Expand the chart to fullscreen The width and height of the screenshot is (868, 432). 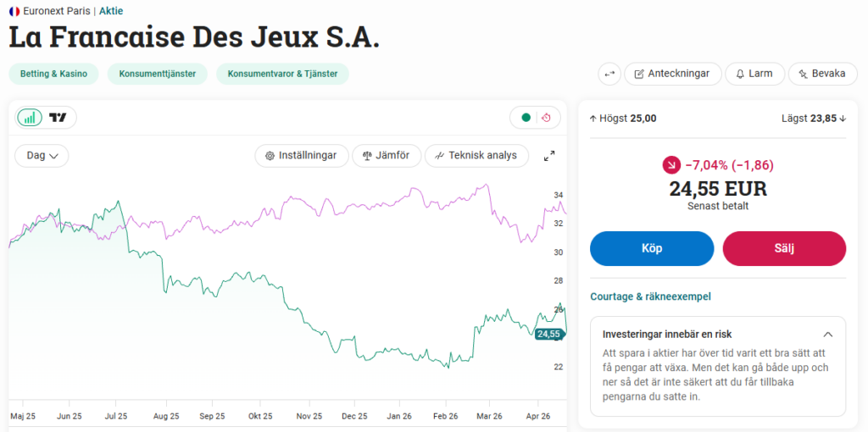(549, 156)
